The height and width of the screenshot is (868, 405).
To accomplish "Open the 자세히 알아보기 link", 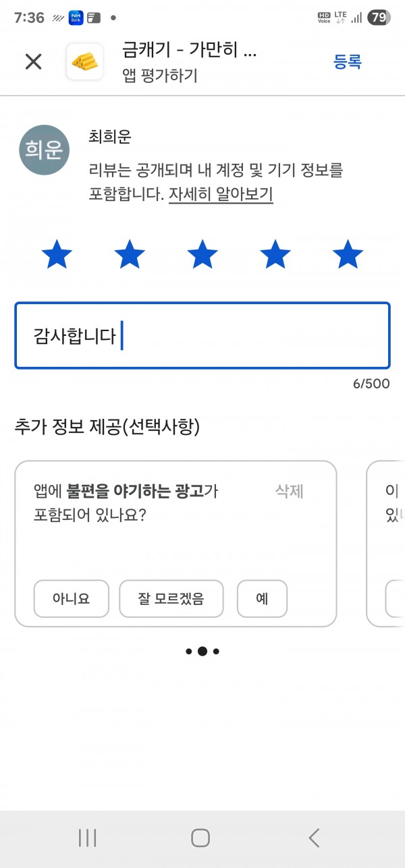I will pyautogui.click(x=221, y=195).
